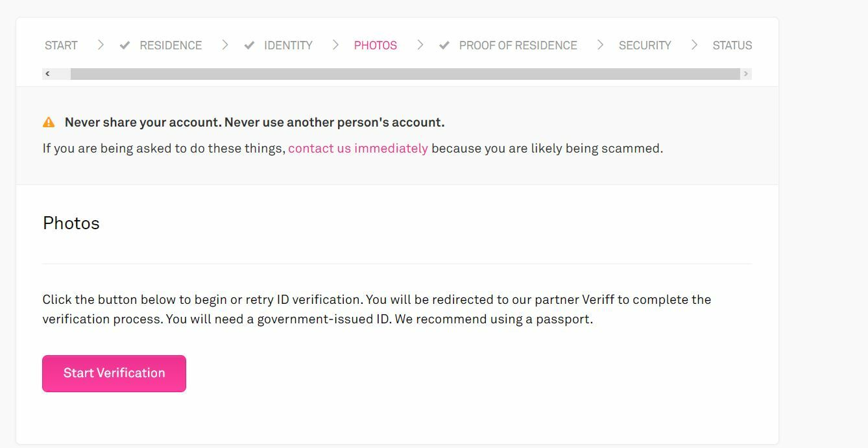Switch to the IDENTITY step

coord(288,45)
